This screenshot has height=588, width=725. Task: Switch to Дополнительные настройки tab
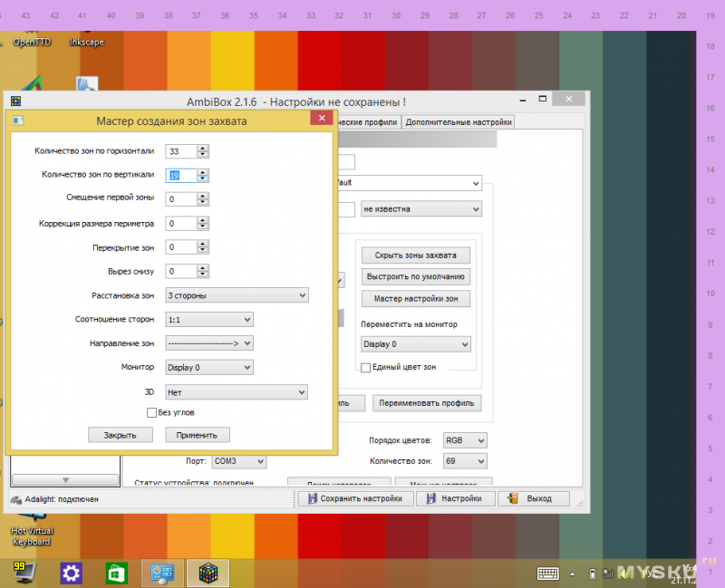click(459, 121)
